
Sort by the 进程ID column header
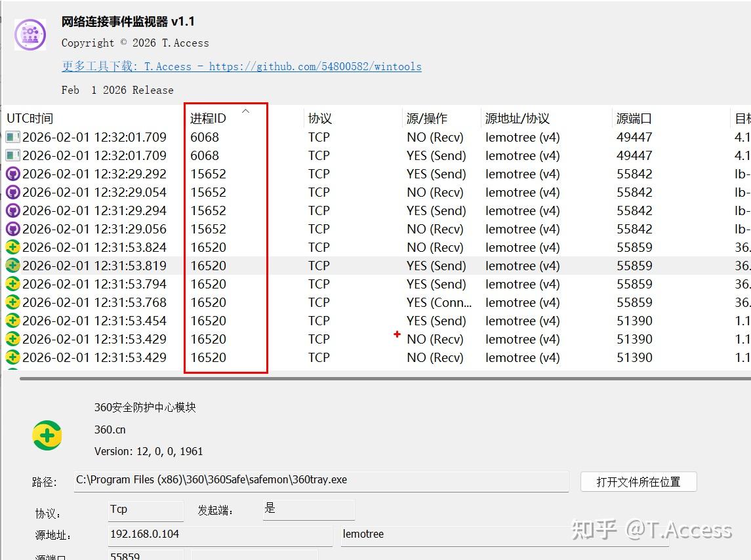coord(208,118)
